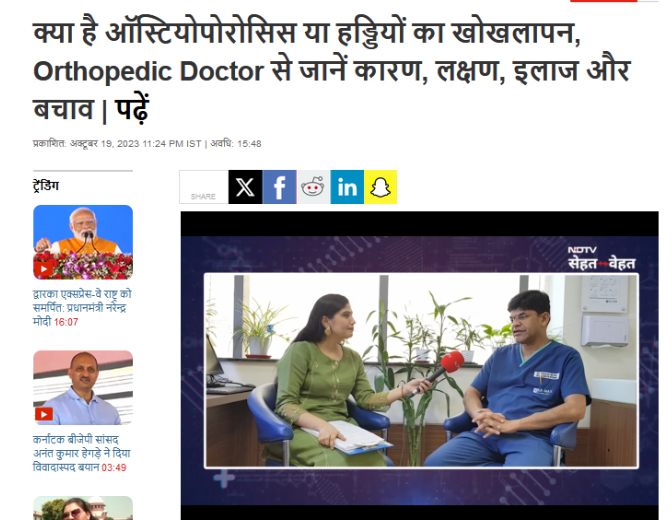Viewport: 672px width, 520px height.
Task: Share article on Facebook
Action: (x=279, y=187)
